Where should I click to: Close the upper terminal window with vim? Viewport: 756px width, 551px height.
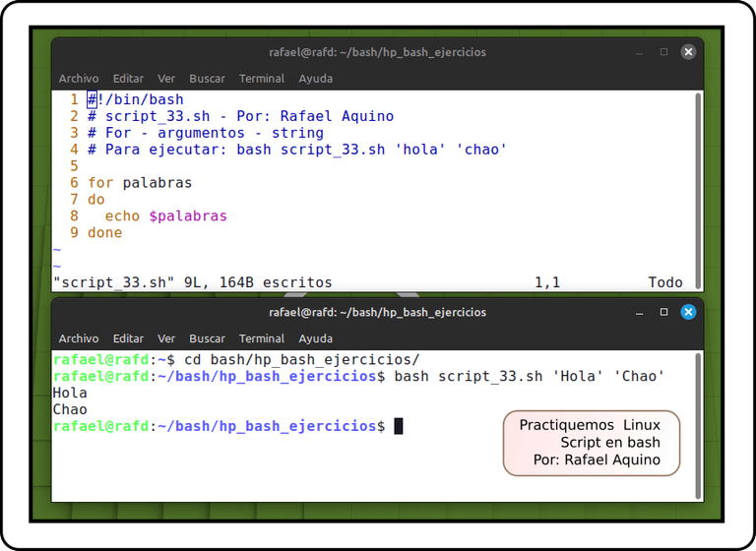pos(688,52)
